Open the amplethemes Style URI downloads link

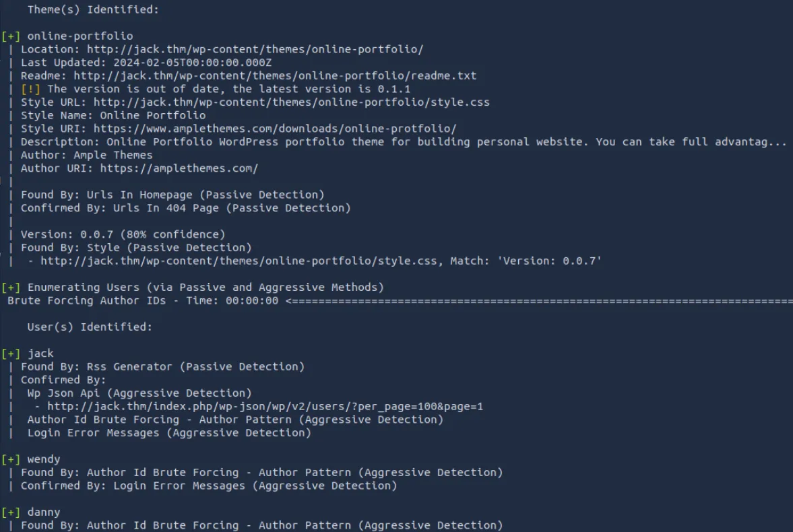[275, 129]
